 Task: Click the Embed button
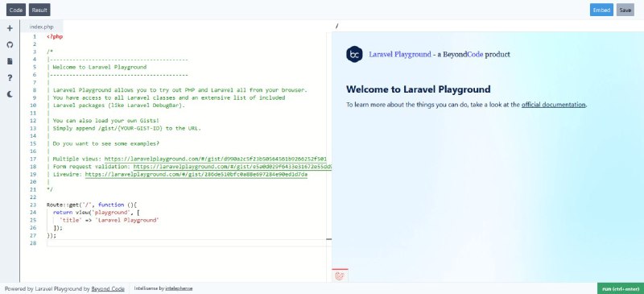click(601, 10)
